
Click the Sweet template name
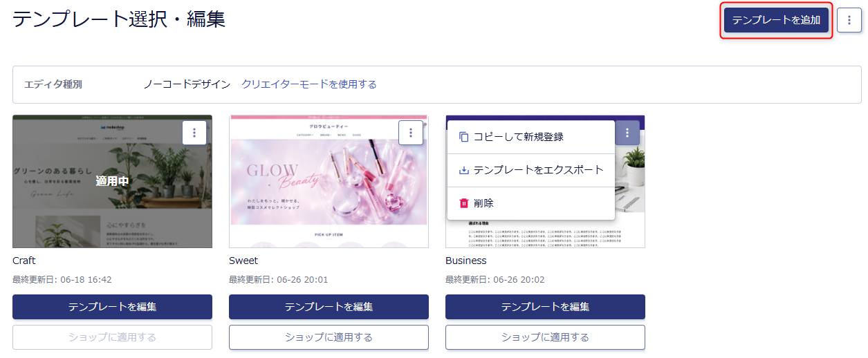point(243,261)
